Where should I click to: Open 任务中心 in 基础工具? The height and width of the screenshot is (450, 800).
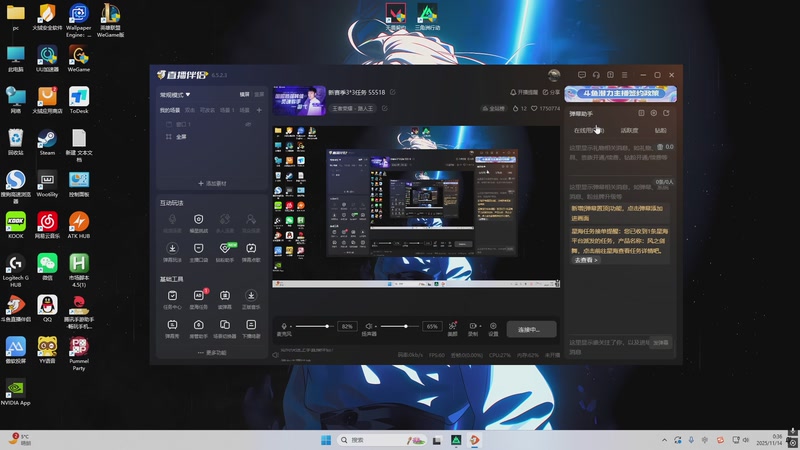[x=172, y=299]
